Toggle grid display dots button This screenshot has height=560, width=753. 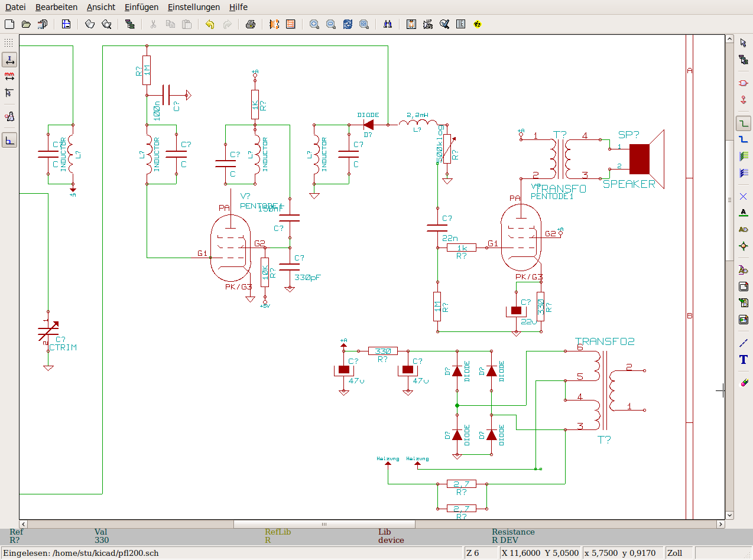9,43
